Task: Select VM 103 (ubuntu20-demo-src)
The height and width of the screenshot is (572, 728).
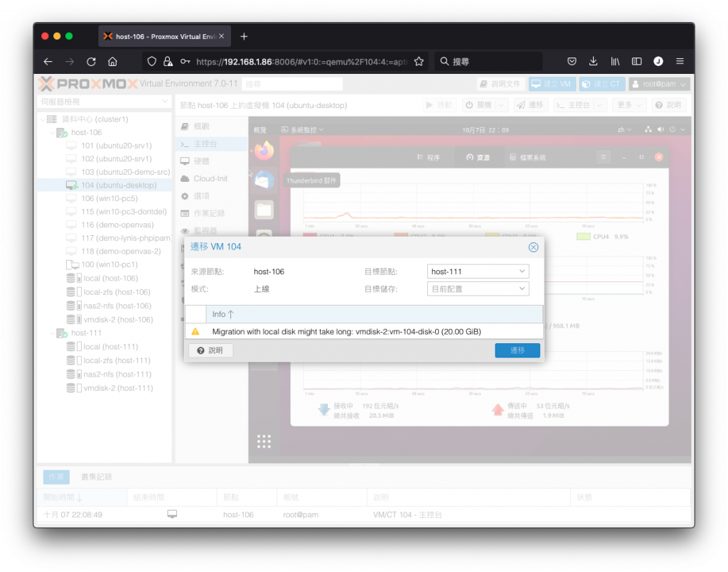Action: click(125, 172)
